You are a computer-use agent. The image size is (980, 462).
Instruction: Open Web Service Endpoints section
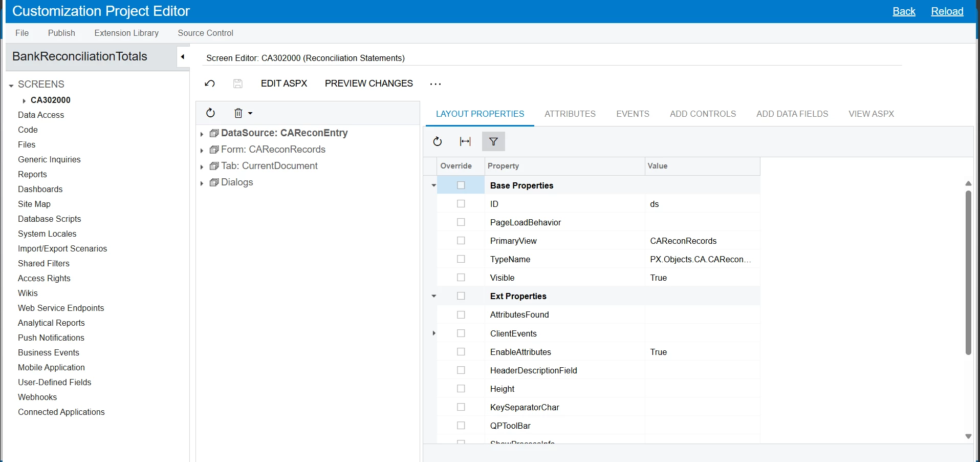pos(61,308)
